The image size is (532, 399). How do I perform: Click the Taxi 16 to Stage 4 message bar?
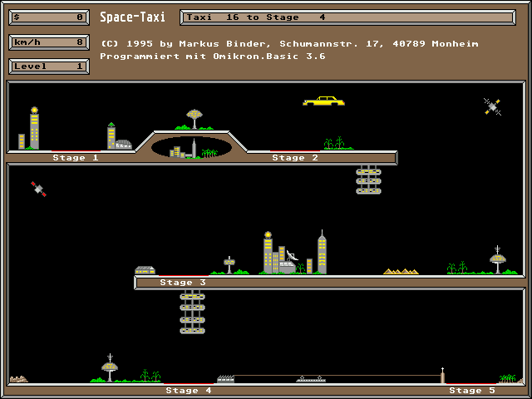(x=347, y=17)
